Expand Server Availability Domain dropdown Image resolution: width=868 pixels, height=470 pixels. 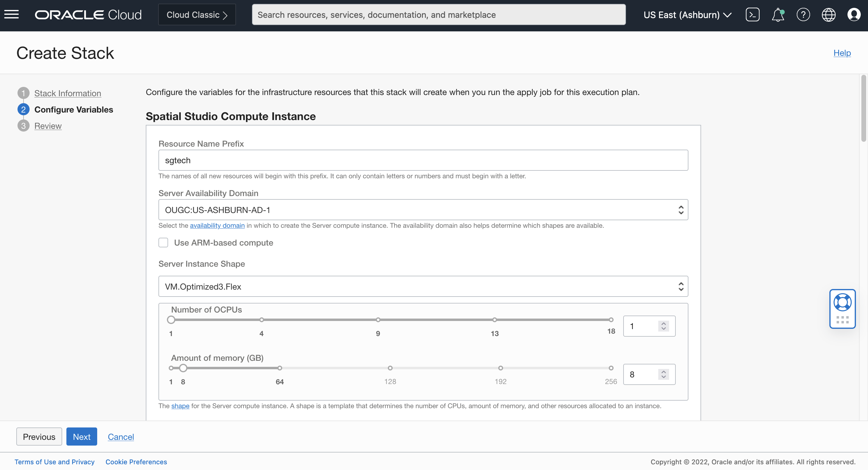[423, 210]
